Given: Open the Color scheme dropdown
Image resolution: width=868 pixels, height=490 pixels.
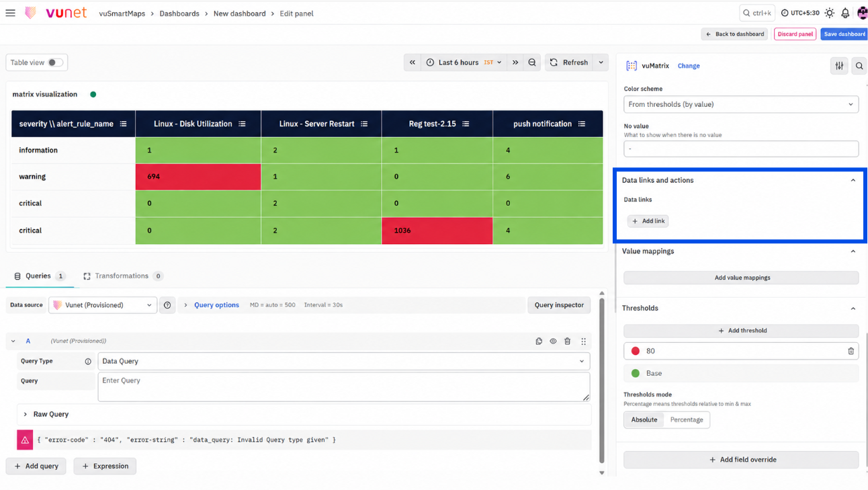Looking at the screenshot, I should pyautogui.click(x=741, y=104).
